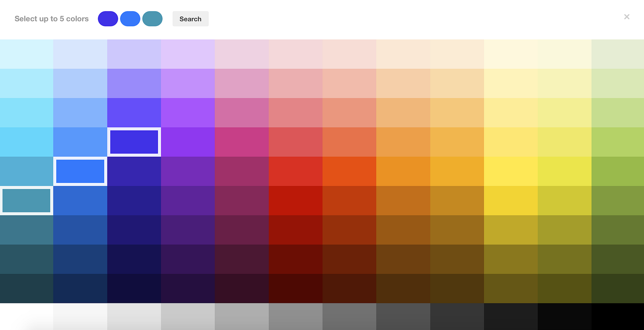Choose the darkest teal swatch above white

pos(27,288)
